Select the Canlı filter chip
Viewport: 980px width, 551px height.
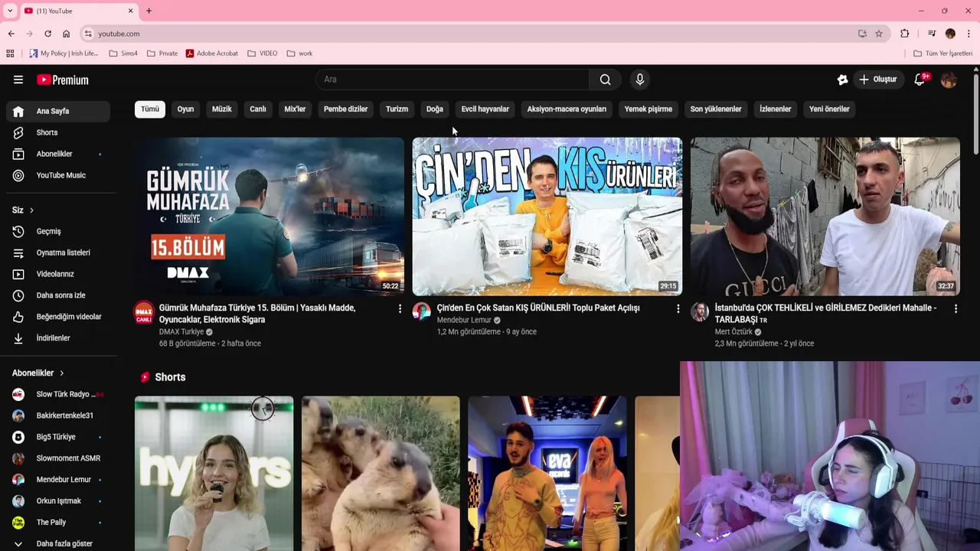(x=258, y=109)
